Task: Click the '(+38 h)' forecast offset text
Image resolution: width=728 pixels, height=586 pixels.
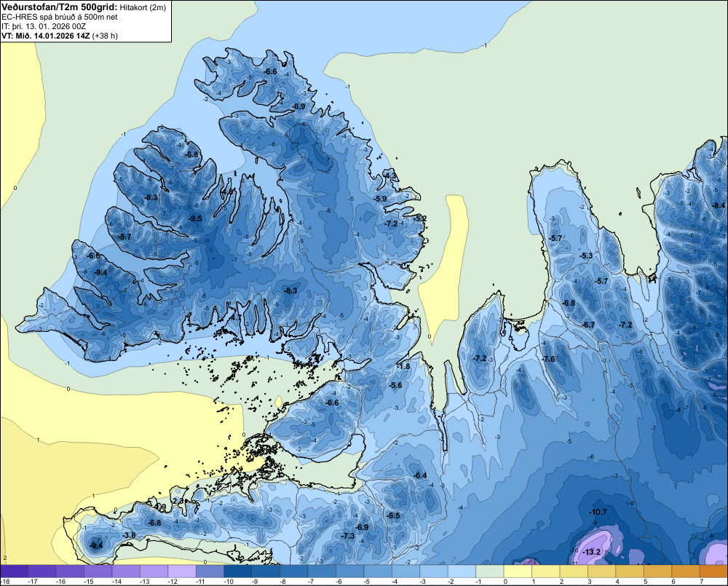Action: click(105, 36)
